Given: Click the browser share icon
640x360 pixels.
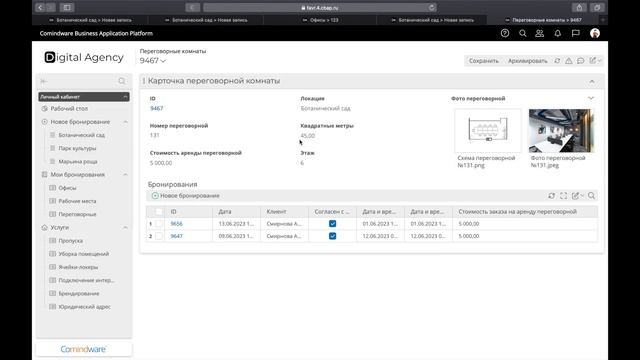Looking at the screenshot, I should click(x=579, y=7).
